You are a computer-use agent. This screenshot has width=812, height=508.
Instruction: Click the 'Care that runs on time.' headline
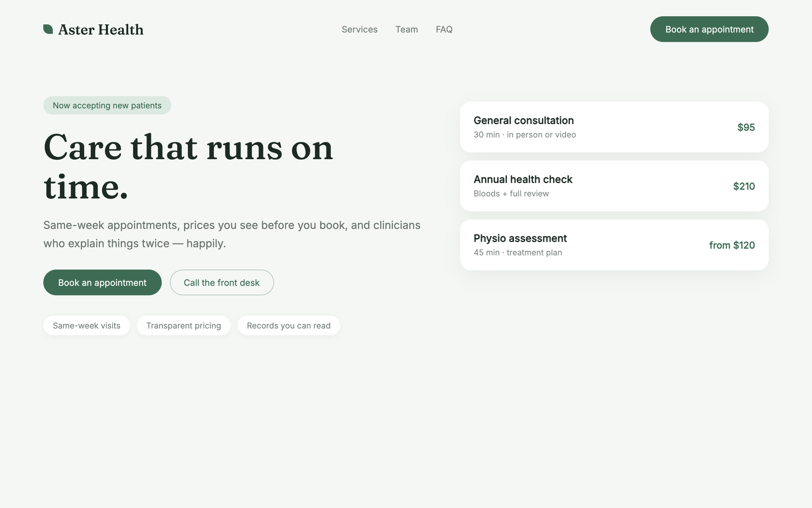pos(188,167)
